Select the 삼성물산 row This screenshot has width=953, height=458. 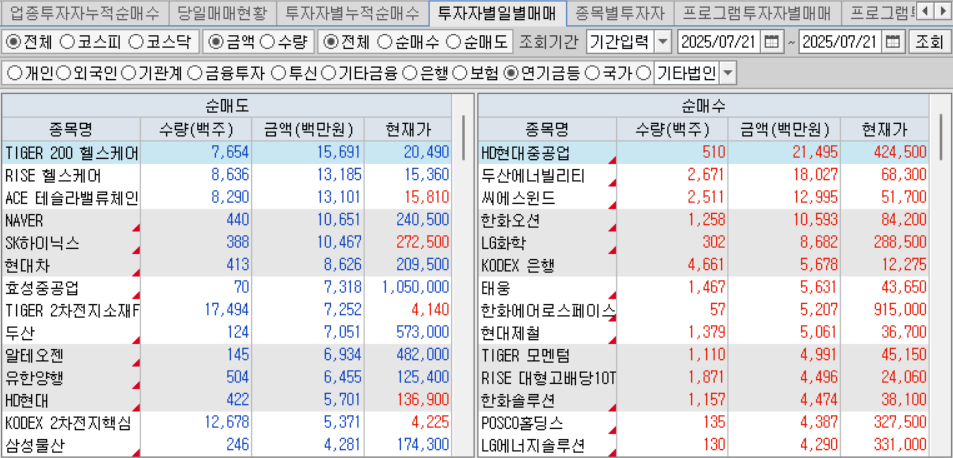point(226,445)
